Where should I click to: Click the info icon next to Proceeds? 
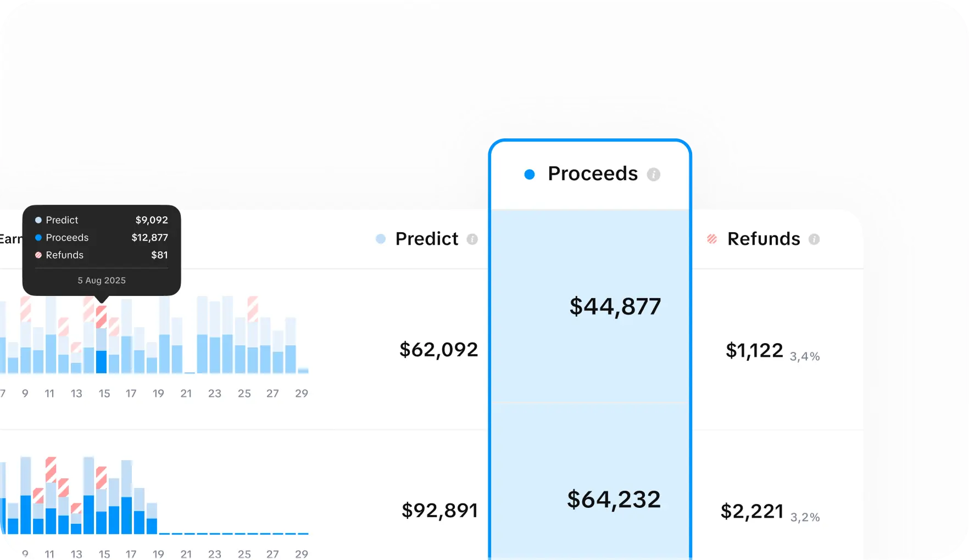pos(654,173)
